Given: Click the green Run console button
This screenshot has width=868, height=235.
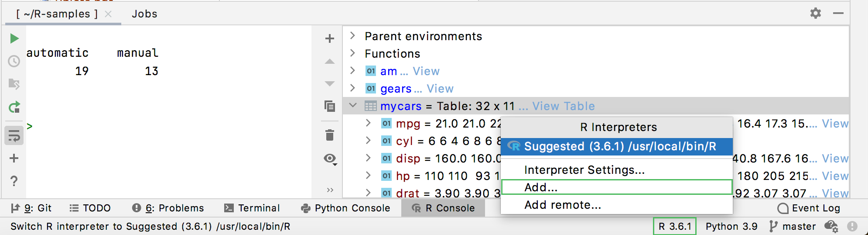Looking at the screenshot, I should 14,38.
